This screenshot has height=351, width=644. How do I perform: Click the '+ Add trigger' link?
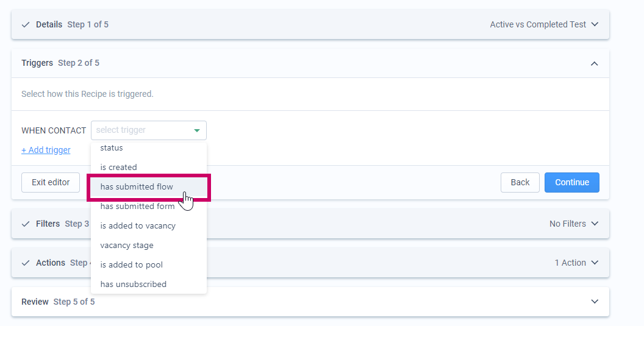[x=46, y=150]
